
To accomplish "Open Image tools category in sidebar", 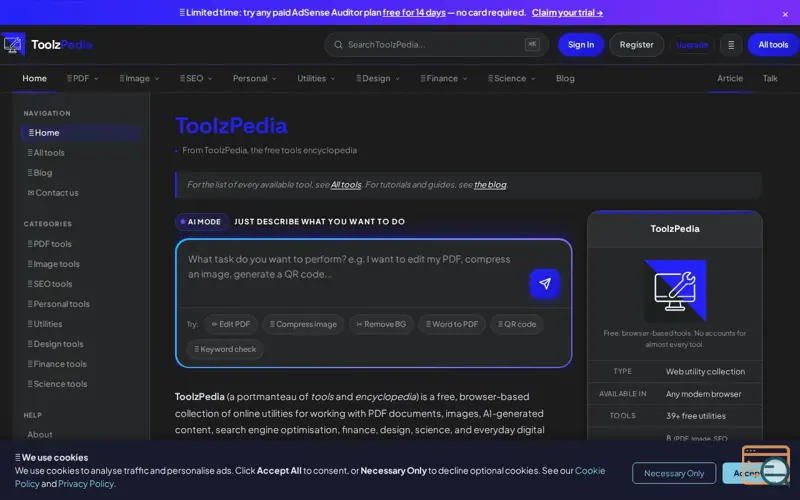I will click(x=54, y=264).
